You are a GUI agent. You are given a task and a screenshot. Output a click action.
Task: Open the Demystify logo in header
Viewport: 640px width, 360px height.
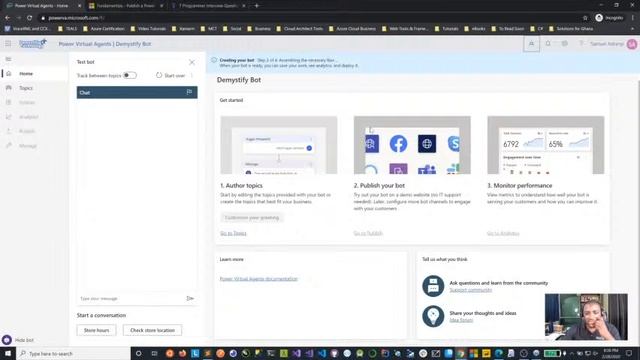coord(33,44)
